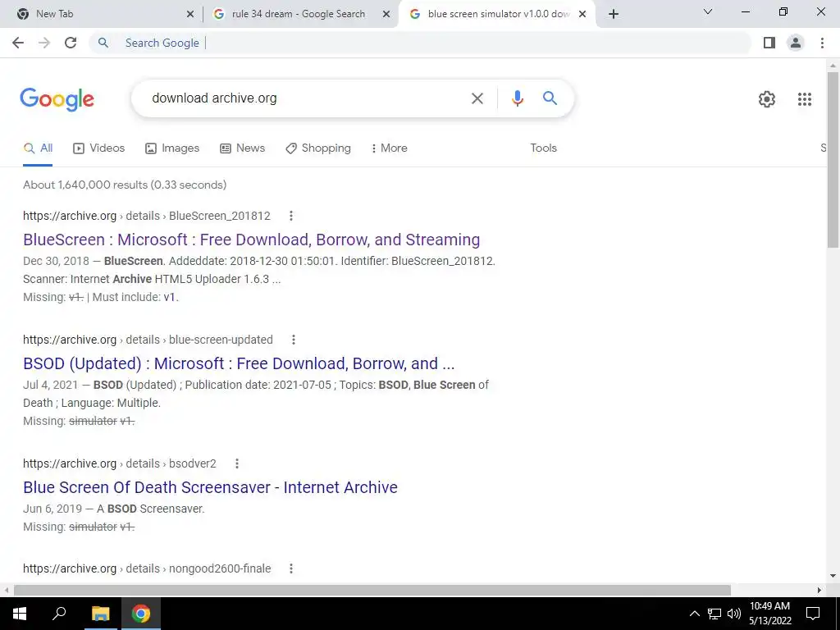Screen dimensions: 840x630
Task: Open options for nongood2600-finale result
Action: pyautogui.click(x=291, y=568)
